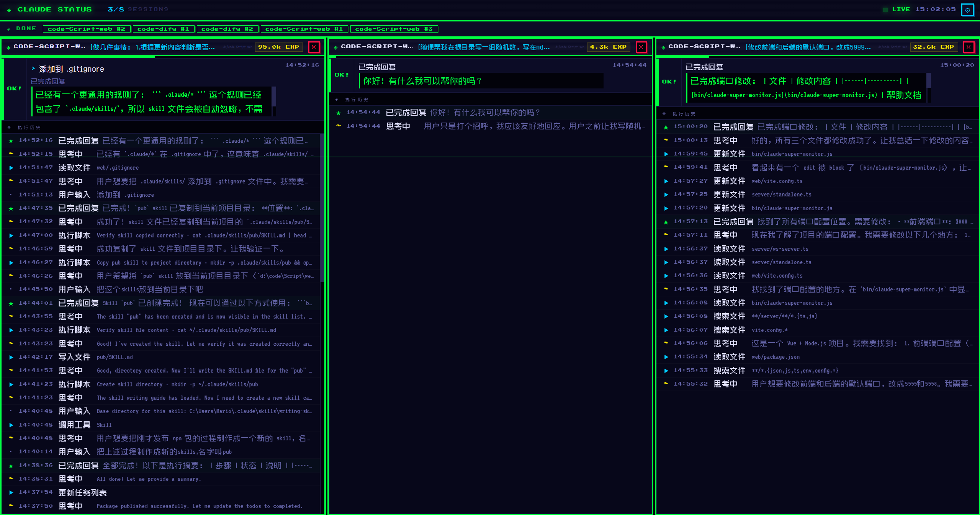
Task: Click the tilde icon on the 15:00:13 row
Action: pyautogui.click(x=666, y=140)
